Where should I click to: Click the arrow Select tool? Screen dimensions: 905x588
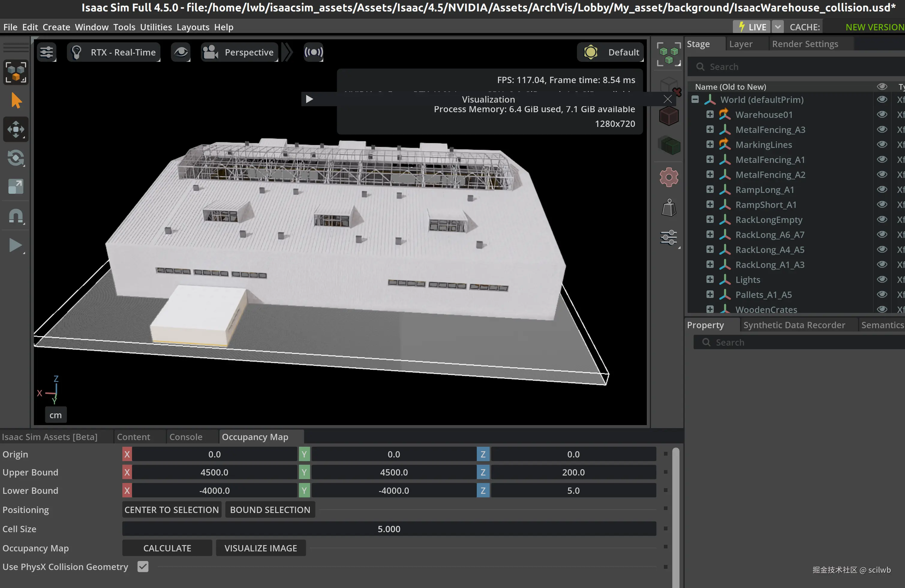point(16,101)
